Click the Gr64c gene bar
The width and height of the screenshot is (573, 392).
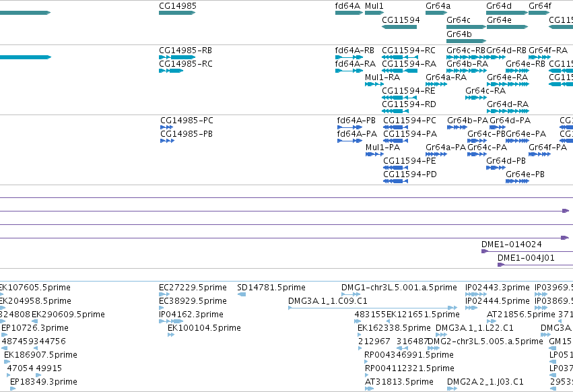click(x=466, y=27)
